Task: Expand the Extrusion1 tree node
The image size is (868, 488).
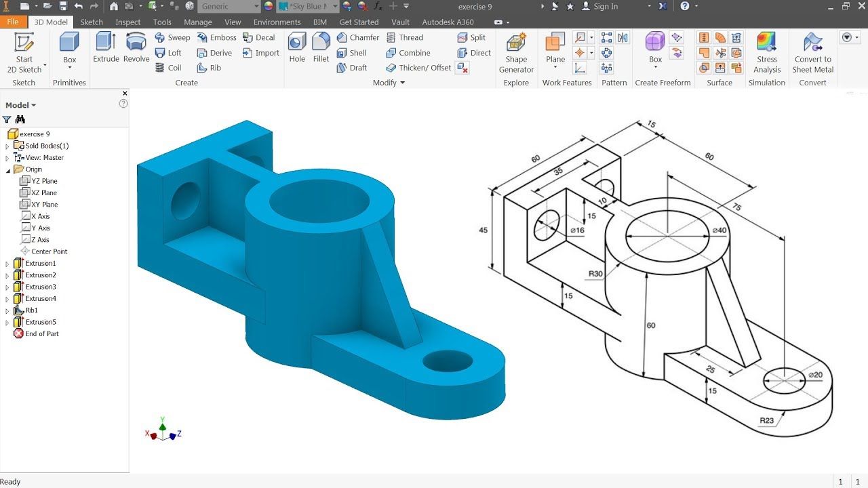Action: (7, 264)
